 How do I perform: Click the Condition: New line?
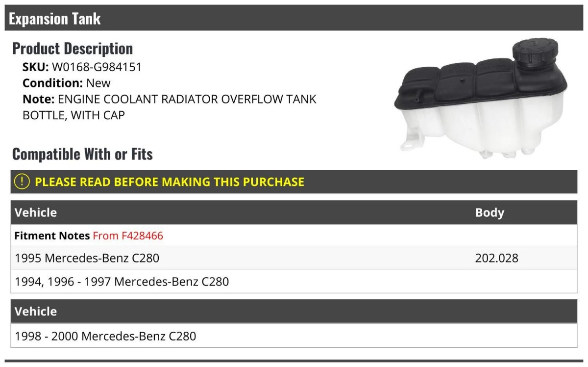(67, 83)
